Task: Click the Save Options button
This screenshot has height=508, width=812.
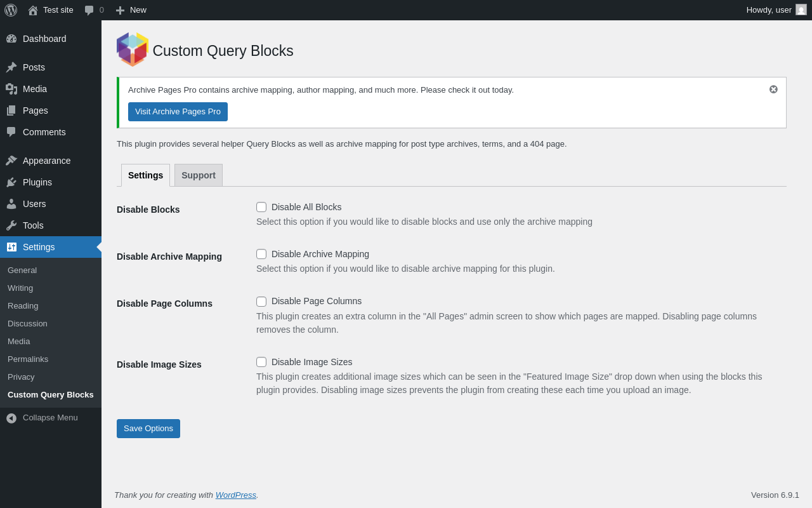Action: 148,429
